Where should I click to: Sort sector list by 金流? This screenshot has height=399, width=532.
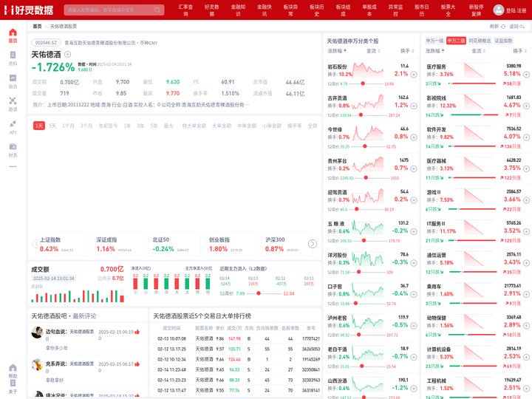click(x=479, y=51)
